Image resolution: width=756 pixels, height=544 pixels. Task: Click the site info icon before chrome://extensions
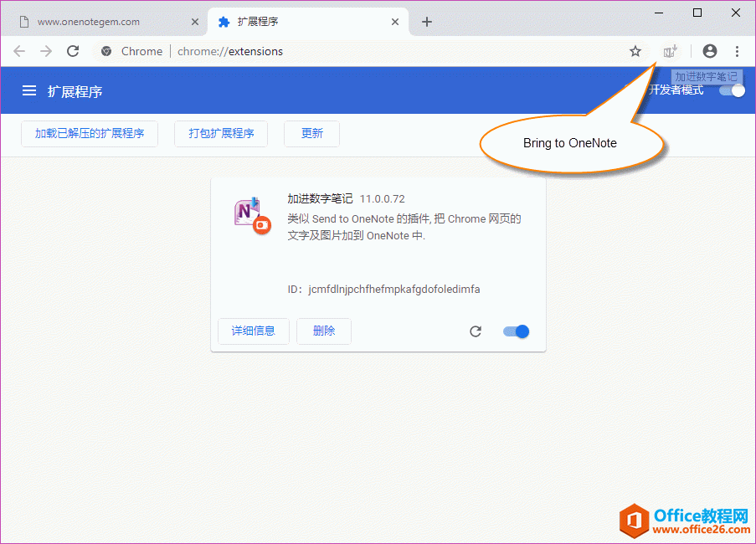(x=105, y=51)
